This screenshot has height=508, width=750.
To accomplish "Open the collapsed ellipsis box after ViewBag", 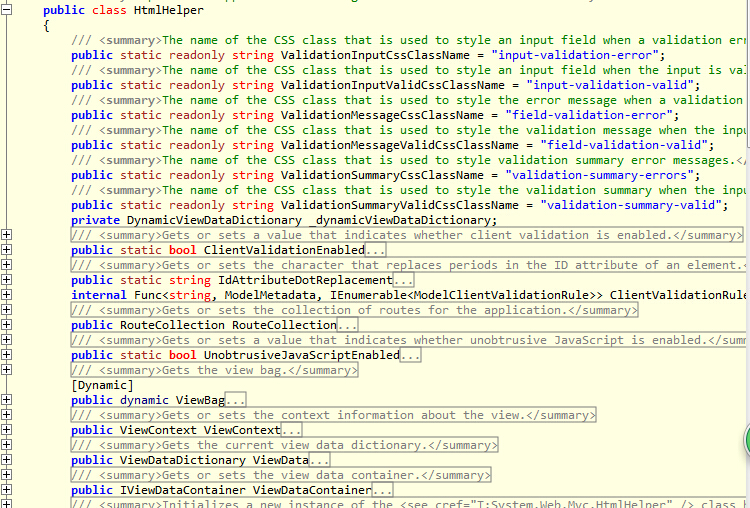I will 235,400.
